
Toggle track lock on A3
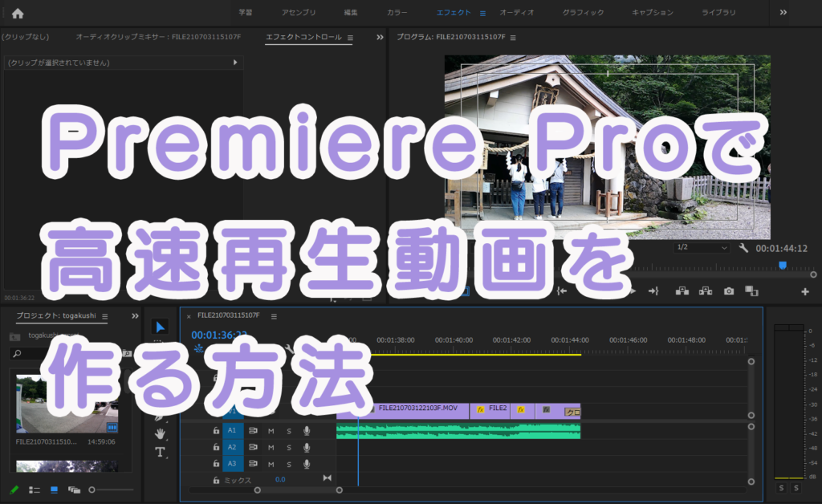click(216, 464)
